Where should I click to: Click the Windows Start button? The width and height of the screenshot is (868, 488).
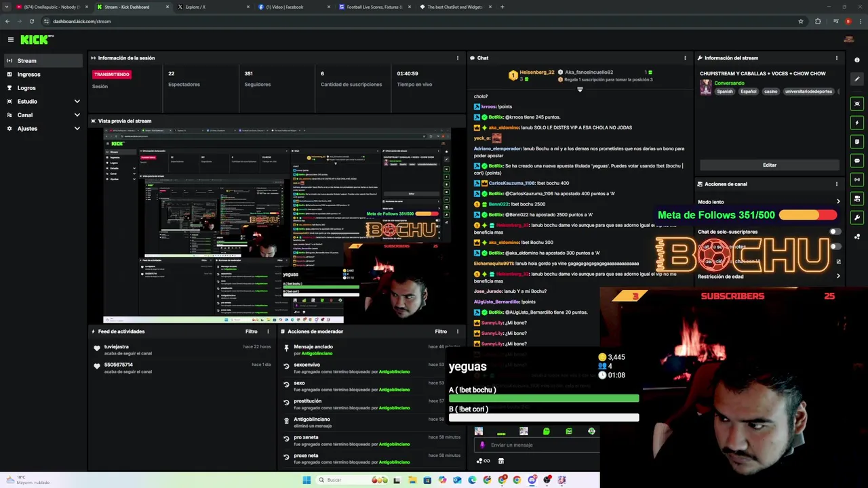pyautogui.click(x=307, y=480)
